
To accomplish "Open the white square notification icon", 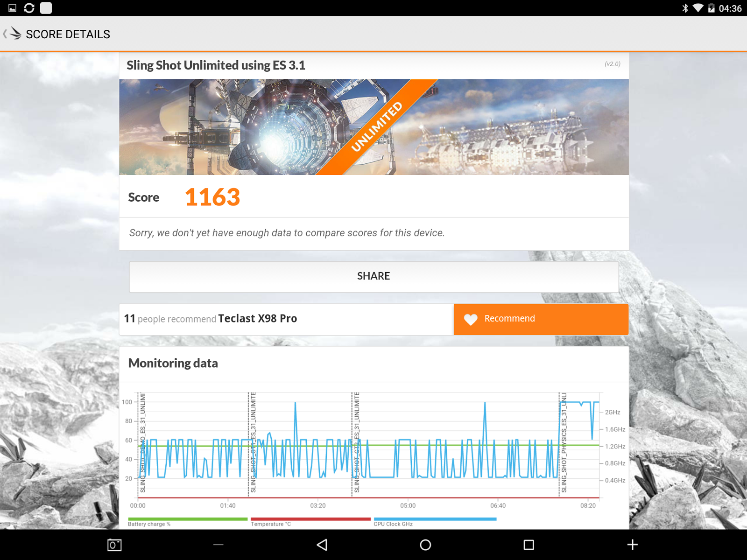I will coord(46,8).
